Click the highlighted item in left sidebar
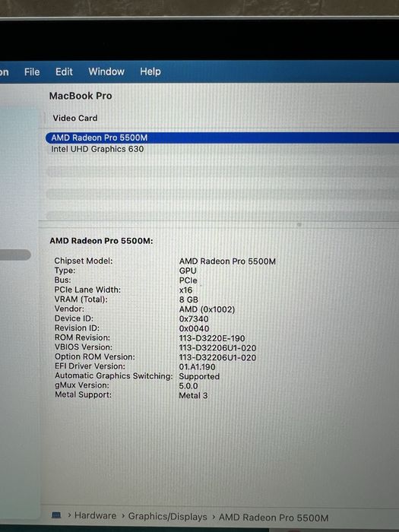The image size is (399, 532). [x=15, y=255]
